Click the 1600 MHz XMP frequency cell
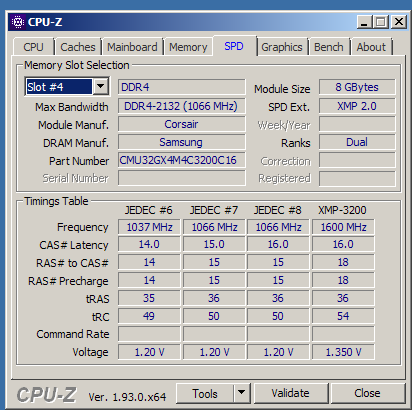 pos(343,227)
